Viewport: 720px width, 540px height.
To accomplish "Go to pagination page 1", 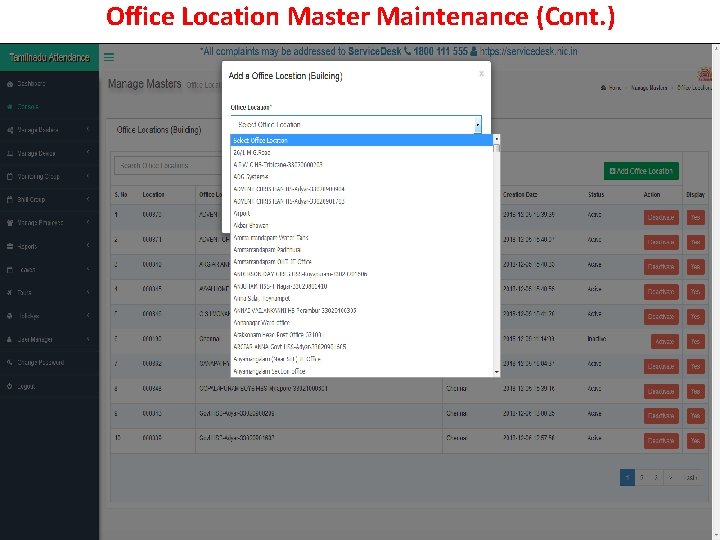I will pos(627,477).
